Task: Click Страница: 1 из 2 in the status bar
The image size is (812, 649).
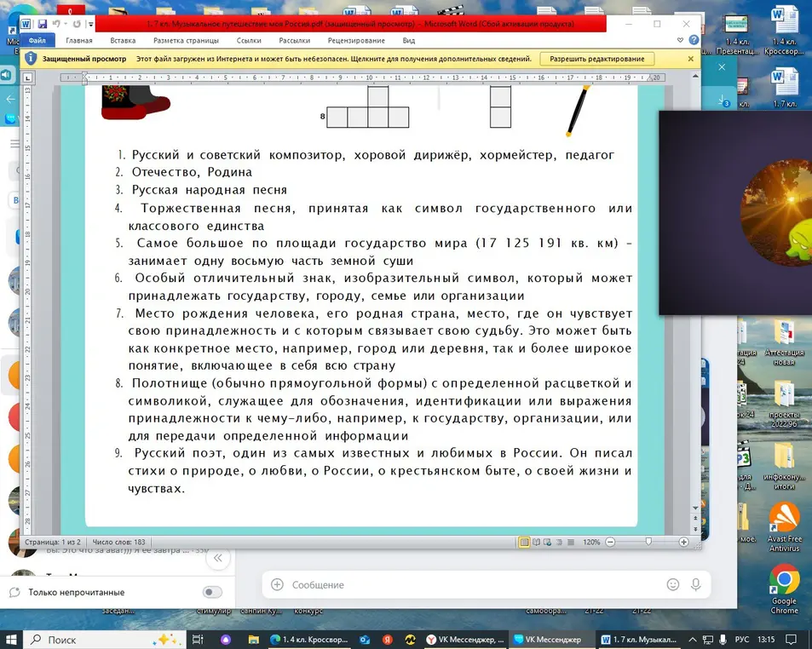Action: coord(53,543)
